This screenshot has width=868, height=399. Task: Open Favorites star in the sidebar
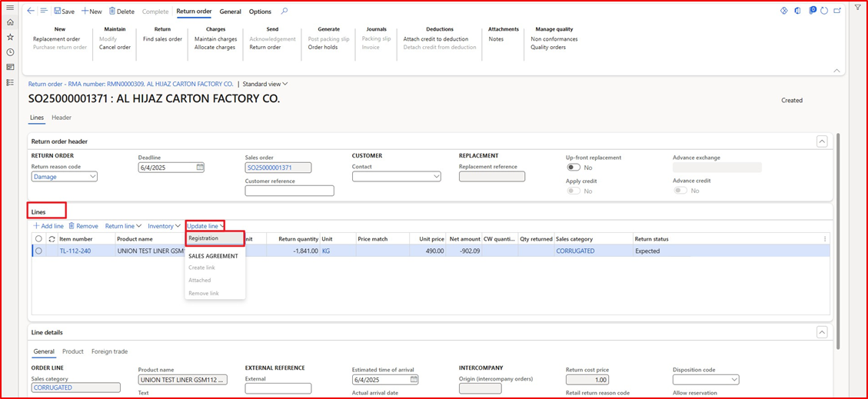[x=10, y=37]
